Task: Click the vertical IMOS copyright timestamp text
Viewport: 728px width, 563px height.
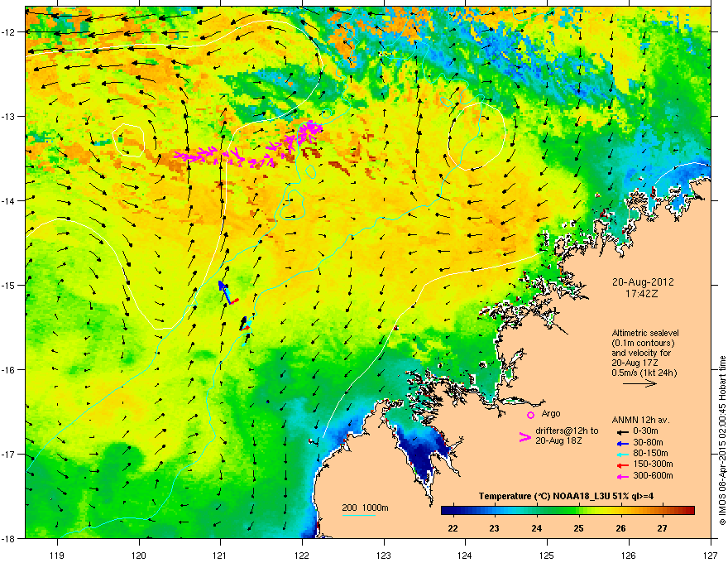Action: point(722,440)
